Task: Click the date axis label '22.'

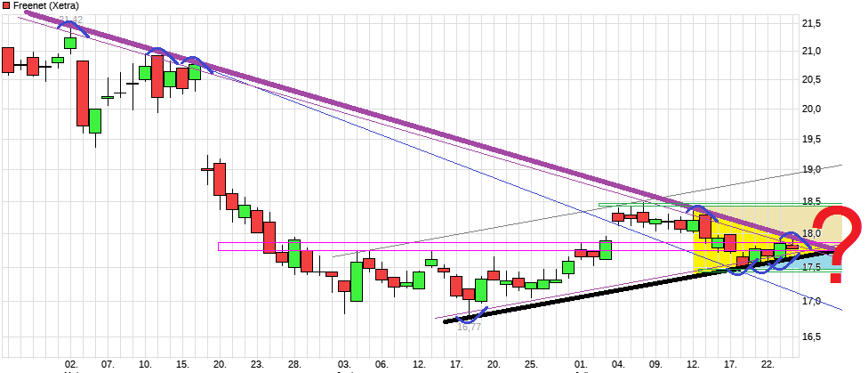Action: click(x=768, y=364)
